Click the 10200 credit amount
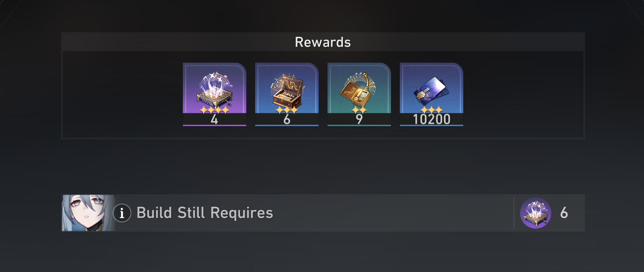This screenshot has height=272, width=644. point(432,120)
